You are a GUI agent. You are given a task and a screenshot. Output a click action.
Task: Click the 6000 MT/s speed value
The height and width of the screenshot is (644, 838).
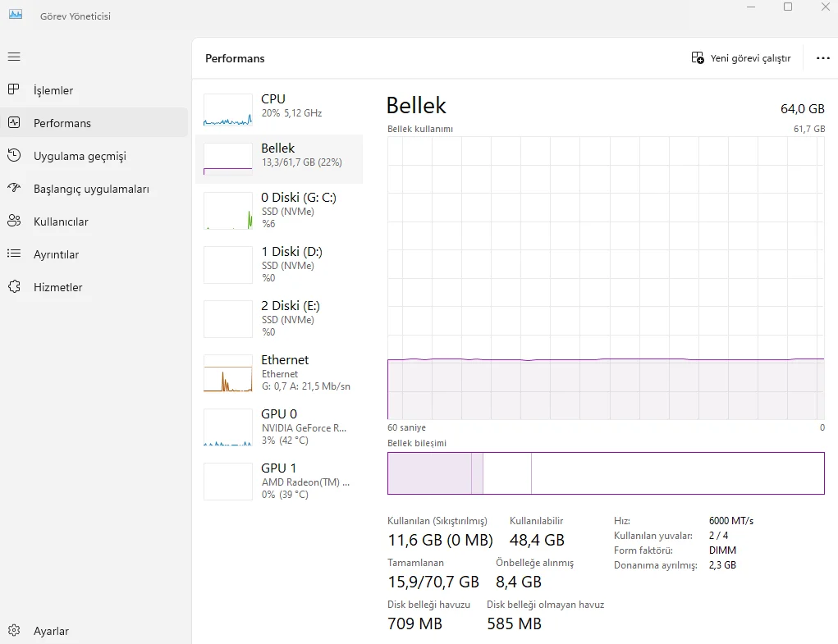click(731, 521)
